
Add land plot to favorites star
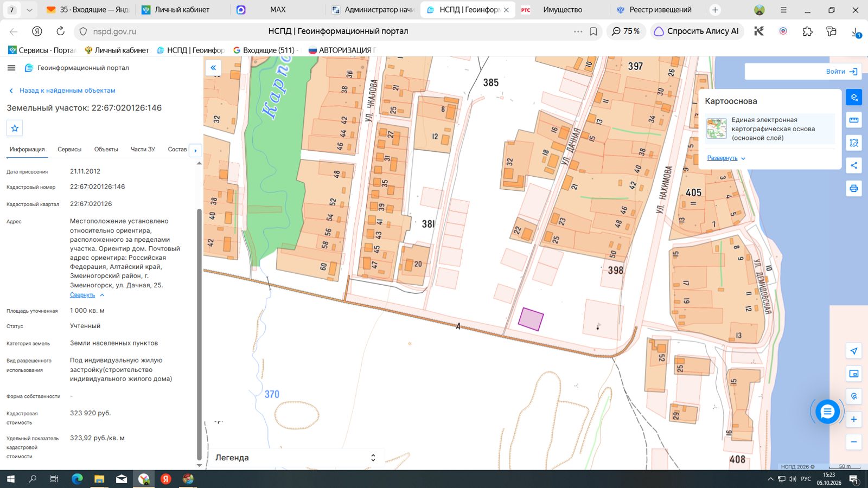[15, 129]
